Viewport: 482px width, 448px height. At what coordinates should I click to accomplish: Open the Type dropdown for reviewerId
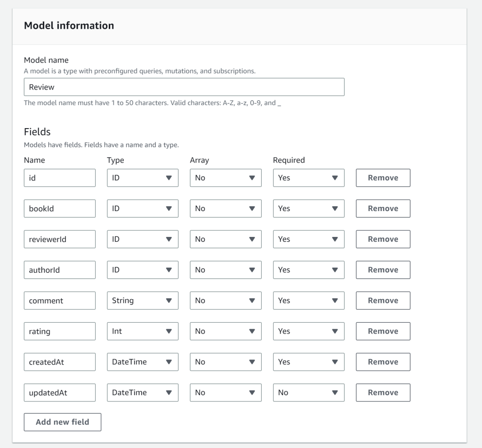[x=142, y=239]
